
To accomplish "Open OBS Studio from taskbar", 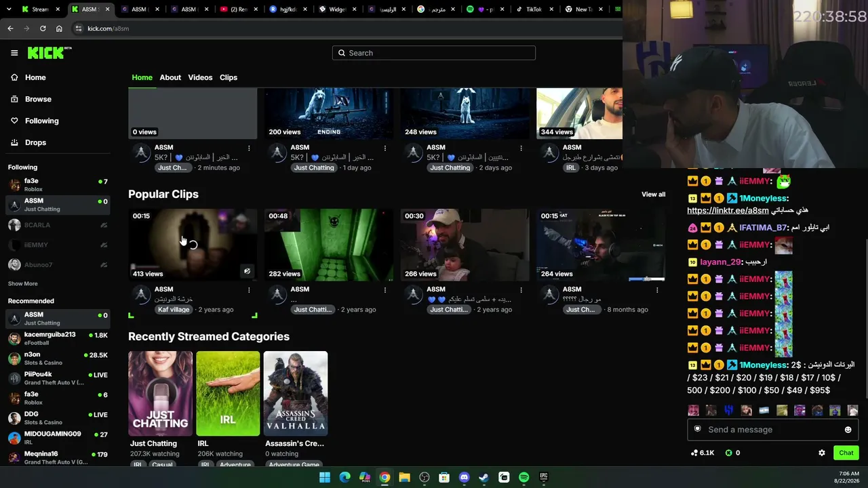I will pos(425,477).
